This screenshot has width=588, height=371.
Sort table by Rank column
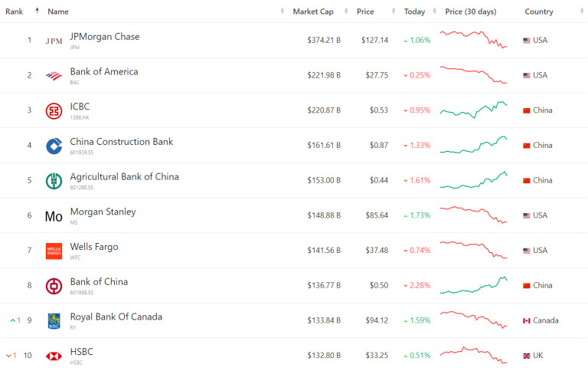(15, 11)
